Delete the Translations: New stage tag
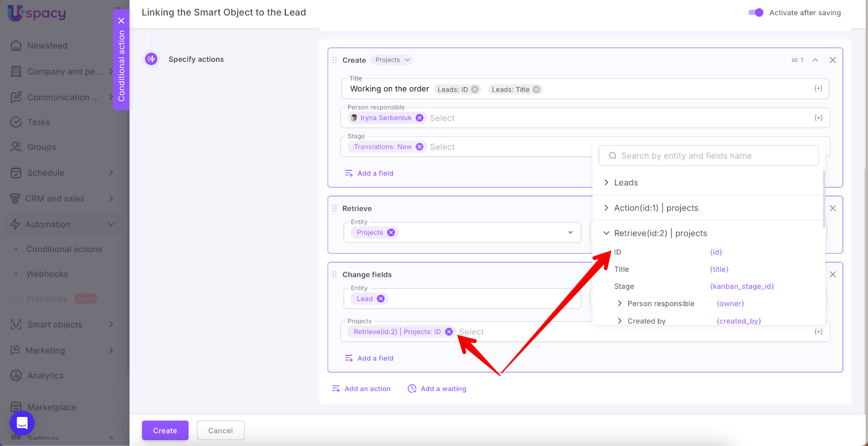Image resolution: width=868 pixels, height=446 pixels. (x=419, y=147)
